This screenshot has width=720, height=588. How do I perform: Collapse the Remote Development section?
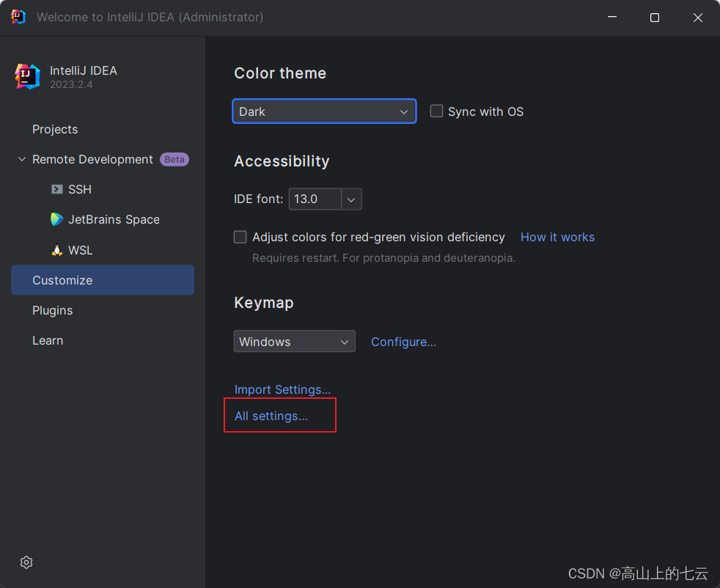[21, 159]
